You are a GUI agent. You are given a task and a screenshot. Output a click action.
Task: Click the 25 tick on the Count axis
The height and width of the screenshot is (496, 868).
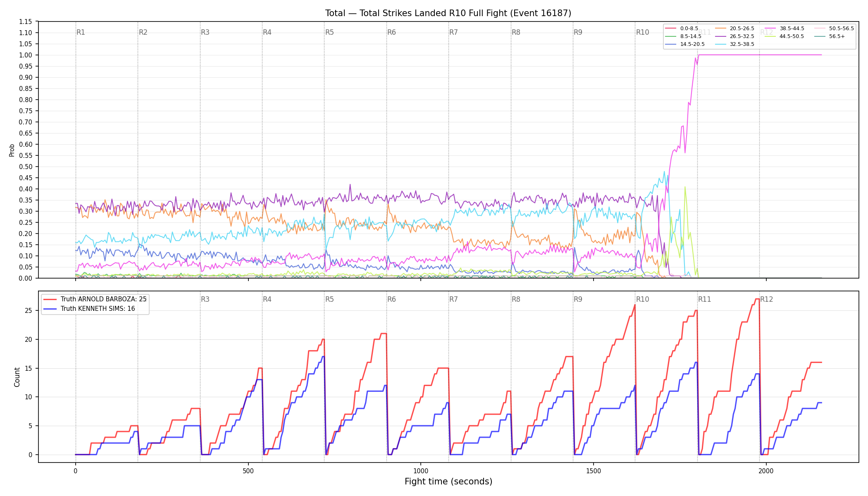[x=29, y=310]
